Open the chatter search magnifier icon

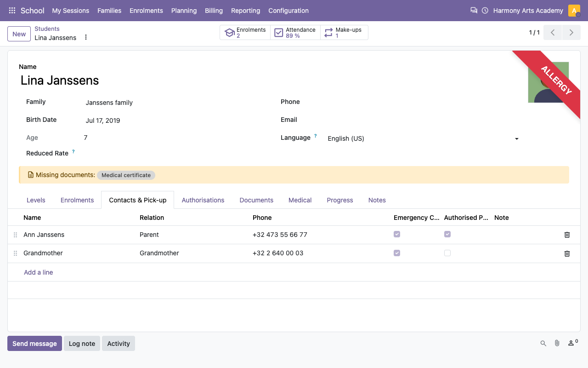[543, 343]
